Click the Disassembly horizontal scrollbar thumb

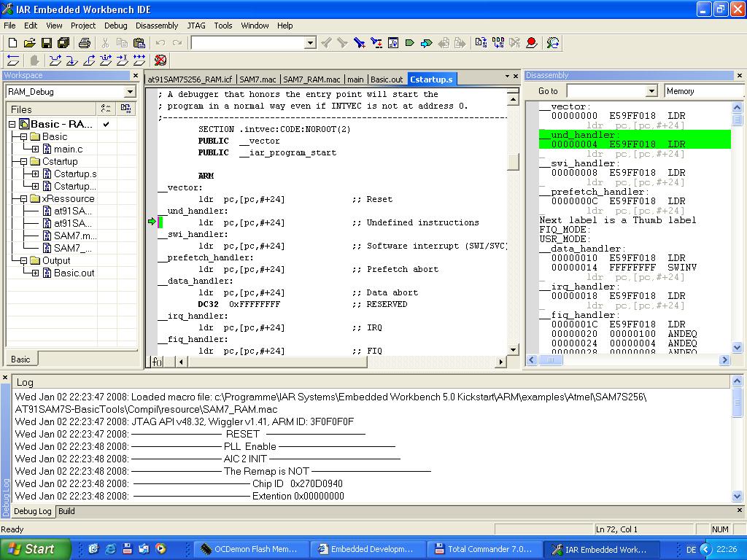tap(551, 360)
